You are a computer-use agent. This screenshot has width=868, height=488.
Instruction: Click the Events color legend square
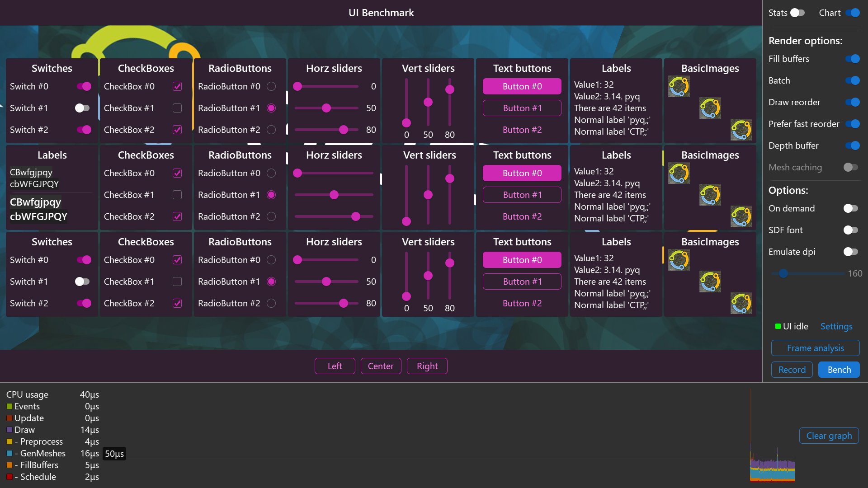point(9,406)
